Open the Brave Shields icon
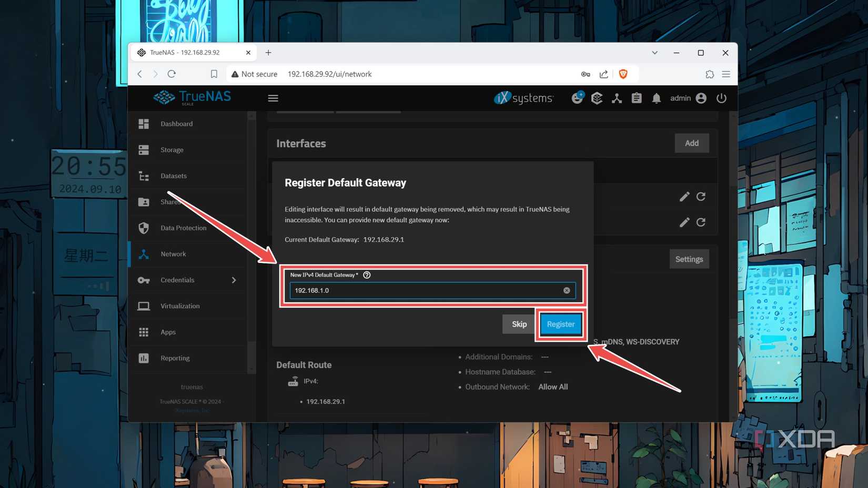868x488 pixels. tap(623, 74)
